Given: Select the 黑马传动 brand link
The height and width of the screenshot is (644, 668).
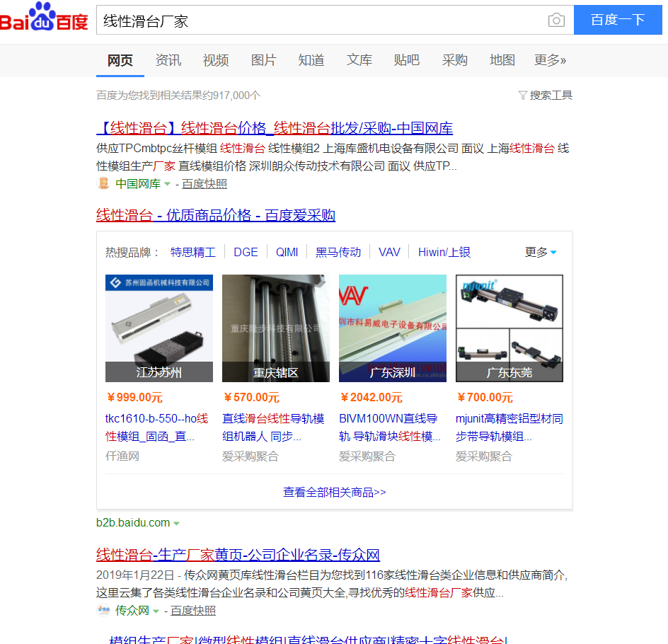Looking at the screenshot, I should [x=338, y=252].
